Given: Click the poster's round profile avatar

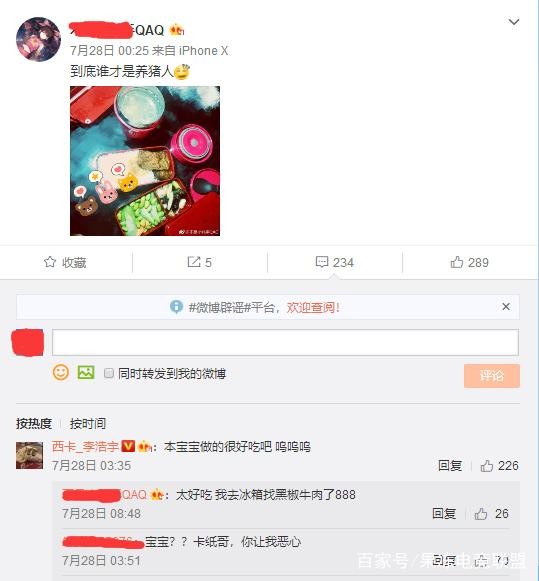Looking at the screenshot, I should pos(39,39).
